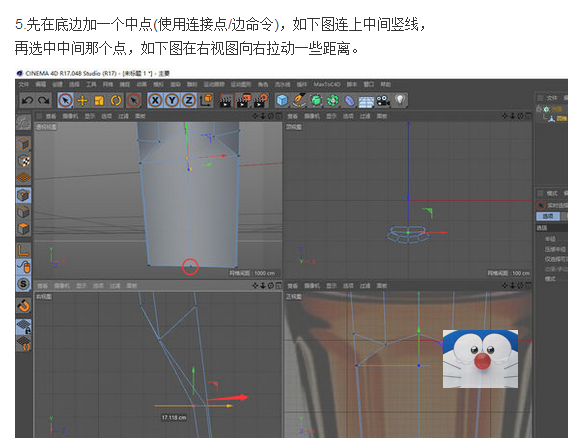Click rotate view icon in right viewport
The image size is (568, 438).
(271, 285)
